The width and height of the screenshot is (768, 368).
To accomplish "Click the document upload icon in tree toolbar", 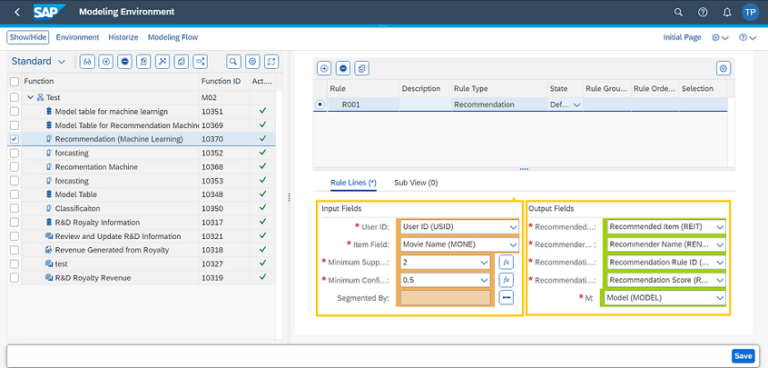I will tap(144, 61).
